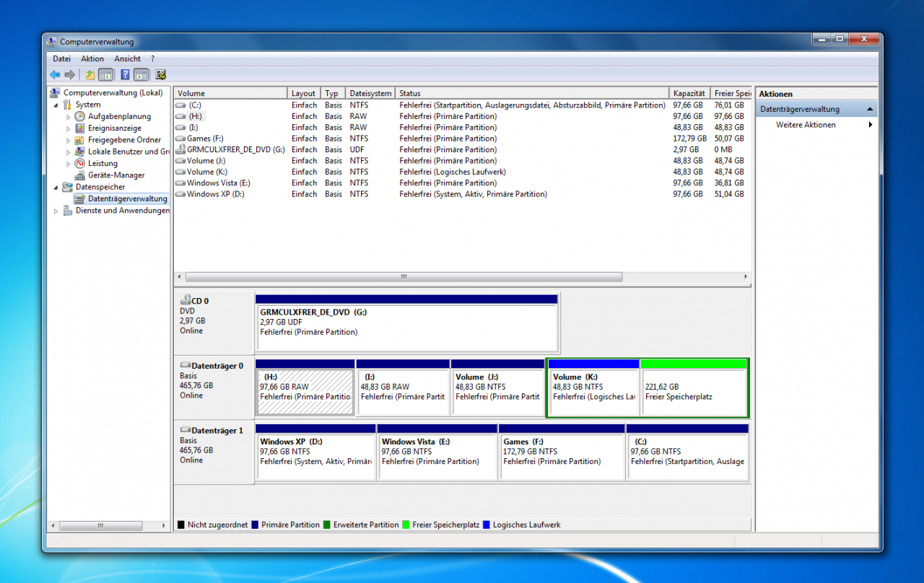The width and height of the screenshot is (924, 583).
Task: Collapse the System tree node
Action: 56,105
